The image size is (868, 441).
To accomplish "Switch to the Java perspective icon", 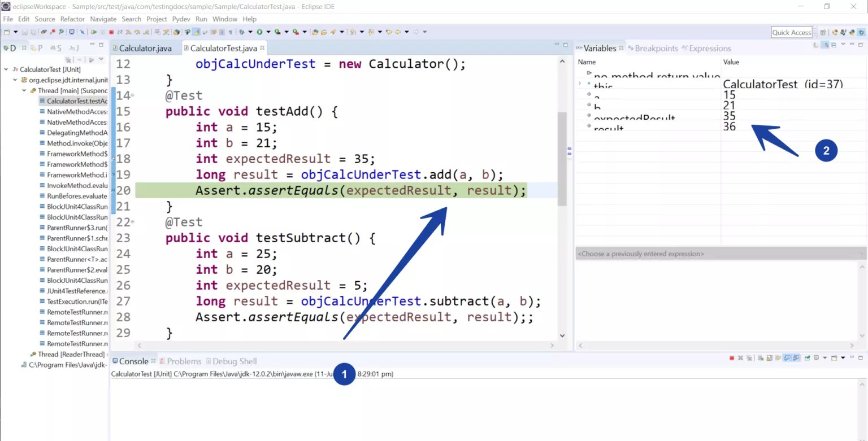I will [x=843, y=32].
